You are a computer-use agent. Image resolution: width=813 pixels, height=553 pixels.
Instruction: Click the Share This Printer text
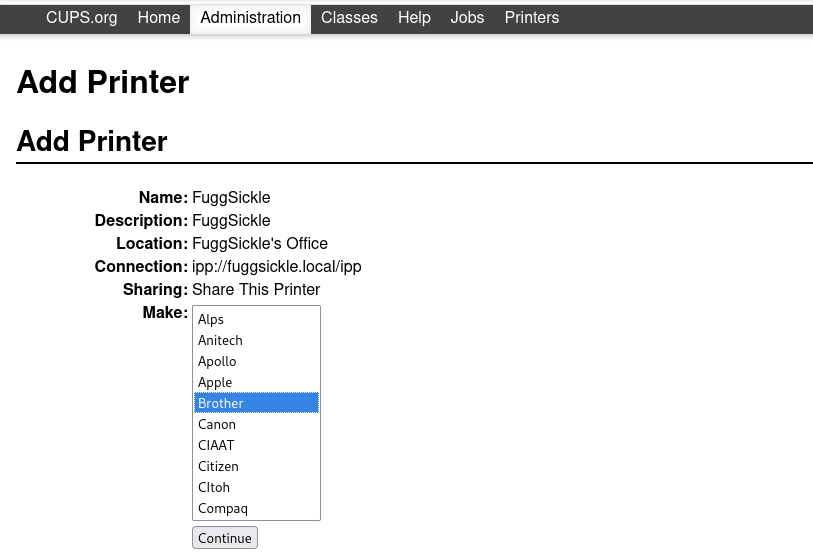[x=256, y=290]
